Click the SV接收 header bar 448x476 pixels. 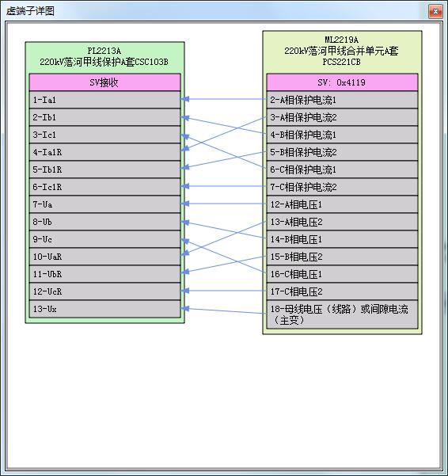click(x=105, y=82)
